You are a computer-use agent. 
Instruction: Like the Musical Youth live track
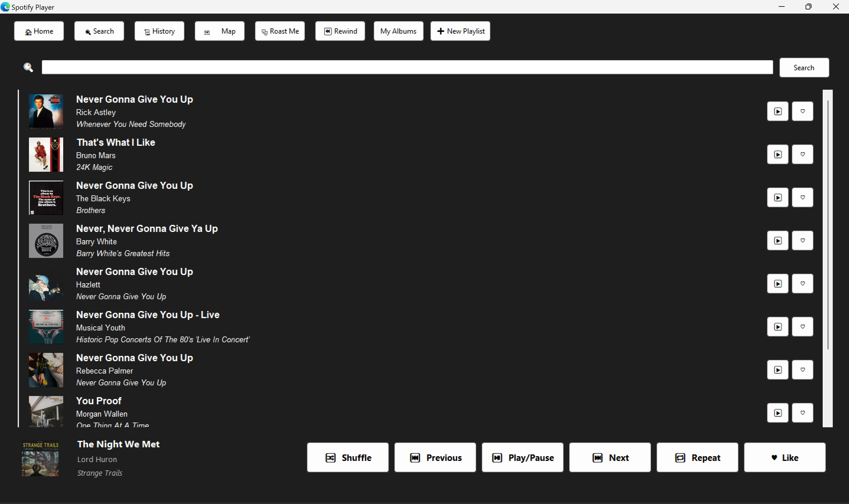click(802, 327)
